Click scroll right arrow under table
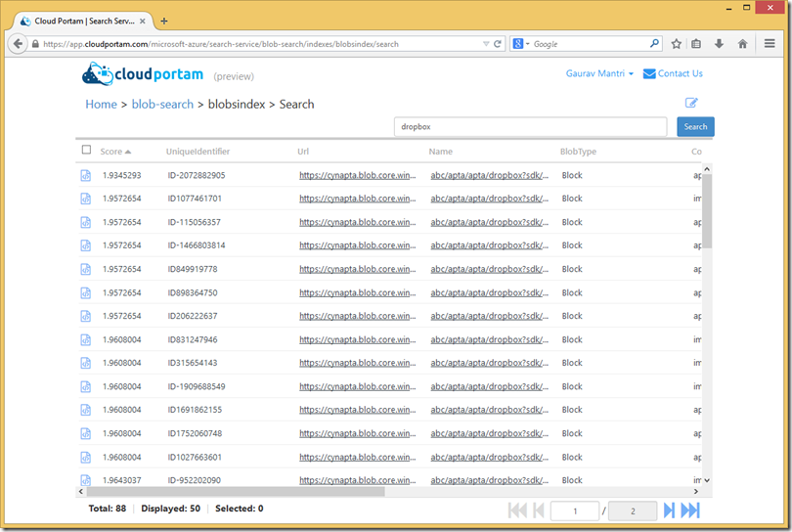This screenshot has height=532, width=792. pyautogui.click(x=696, y=491)
